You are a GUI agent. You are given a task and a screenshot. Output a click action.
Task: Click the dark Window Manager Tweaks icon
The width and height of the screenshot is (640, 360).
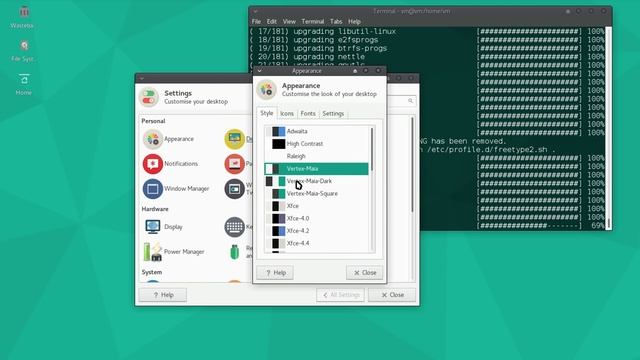[234, 189]
